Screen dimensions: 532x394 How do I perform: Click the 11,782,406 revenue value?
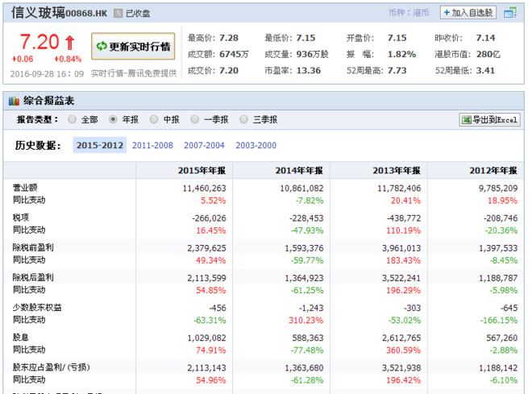[x=399, y=189]
